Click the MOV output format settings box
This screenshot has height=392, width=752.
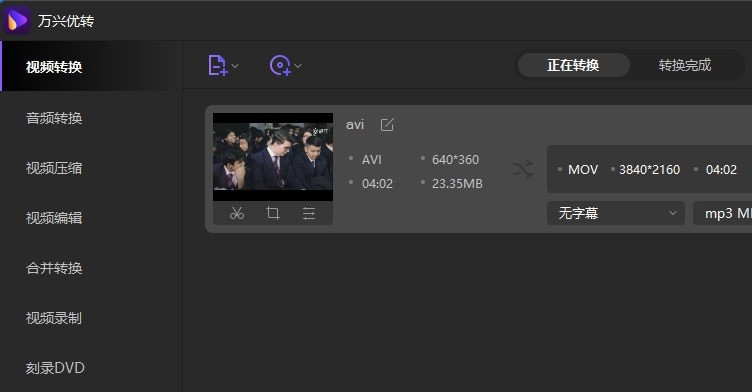[649, 169]
